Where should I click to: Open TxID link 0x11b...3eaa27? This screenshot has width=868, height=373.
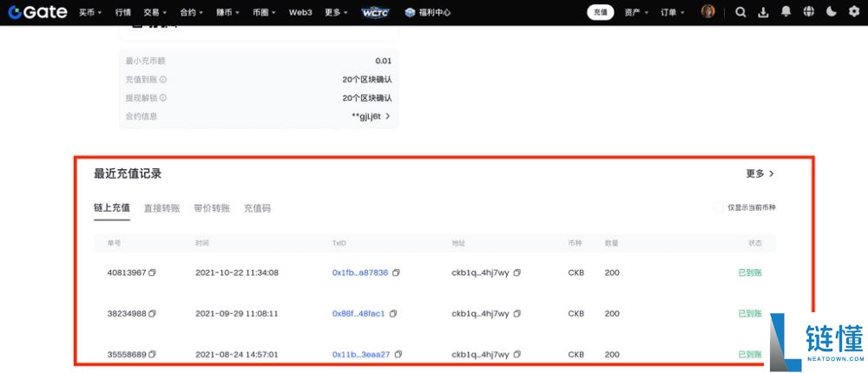[361, 354]
